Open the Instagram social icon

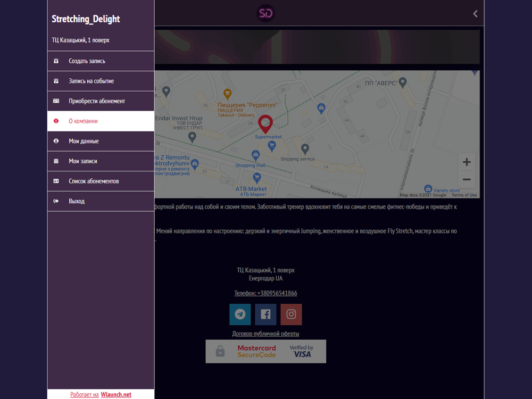point(291,314)
